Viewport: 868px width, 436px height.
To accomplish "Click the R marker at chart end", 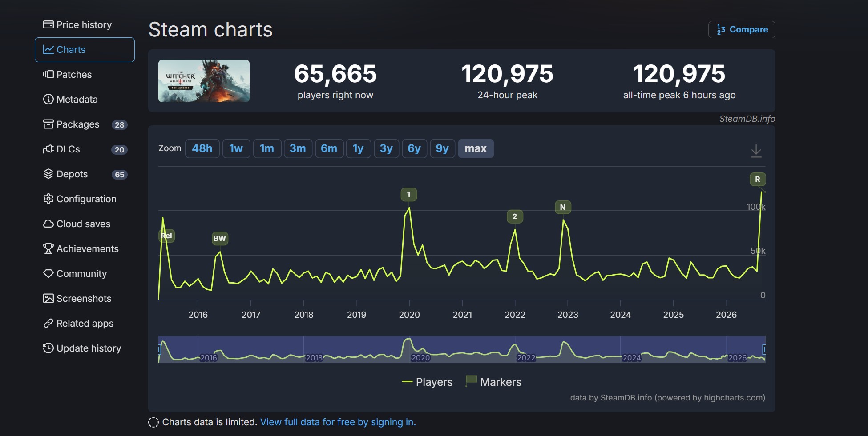I will point(758,179).
